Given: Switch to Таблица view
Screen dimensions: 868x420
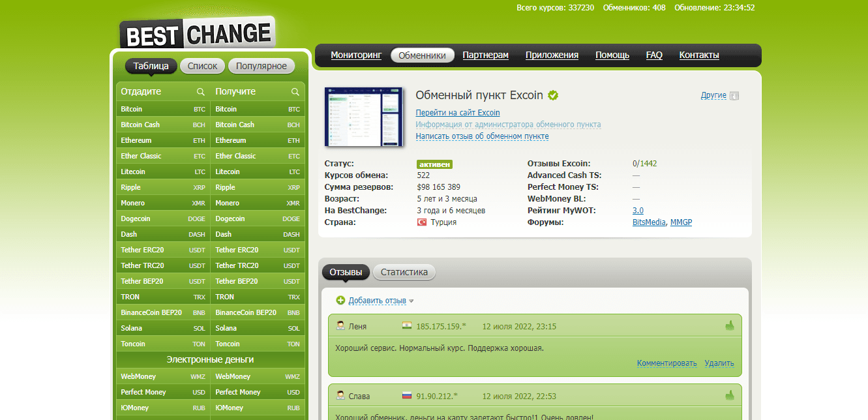Looking at the screenshot, I should pos(151,66).
